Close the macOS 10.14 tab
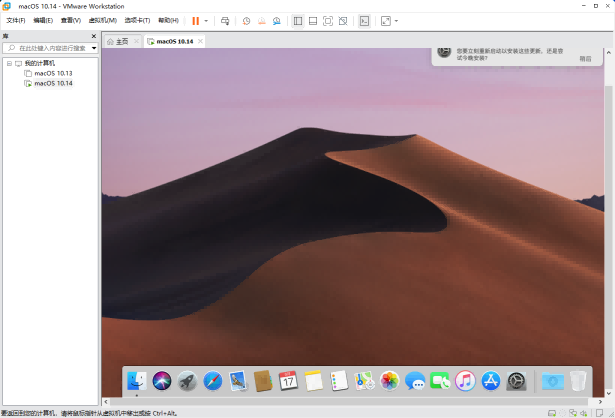Viewport: 615px width, 418px height. 200,41
